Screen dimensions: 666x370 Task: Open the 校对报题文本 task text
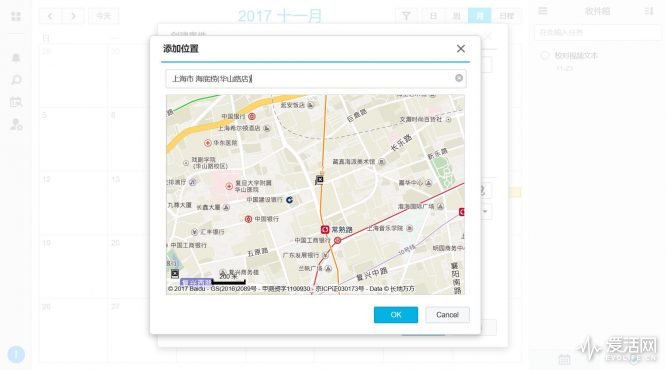[576, 56]
